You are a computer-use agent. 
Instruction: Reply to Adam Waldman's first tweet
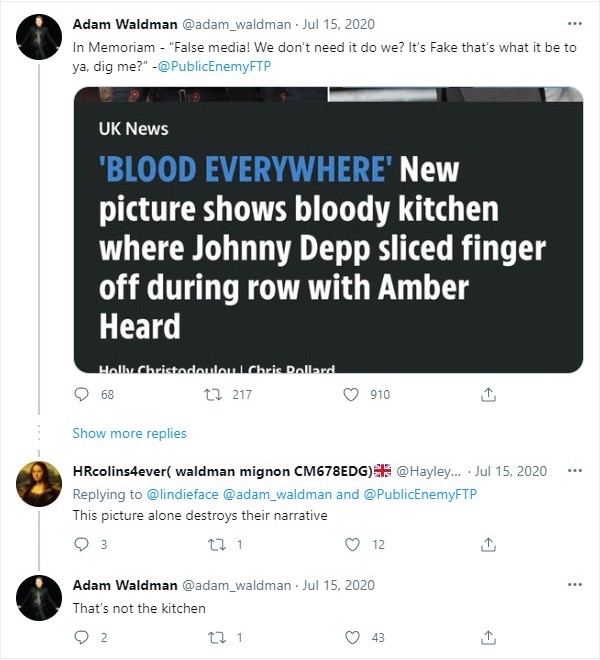pyautogui.click(x=81, y=394)
